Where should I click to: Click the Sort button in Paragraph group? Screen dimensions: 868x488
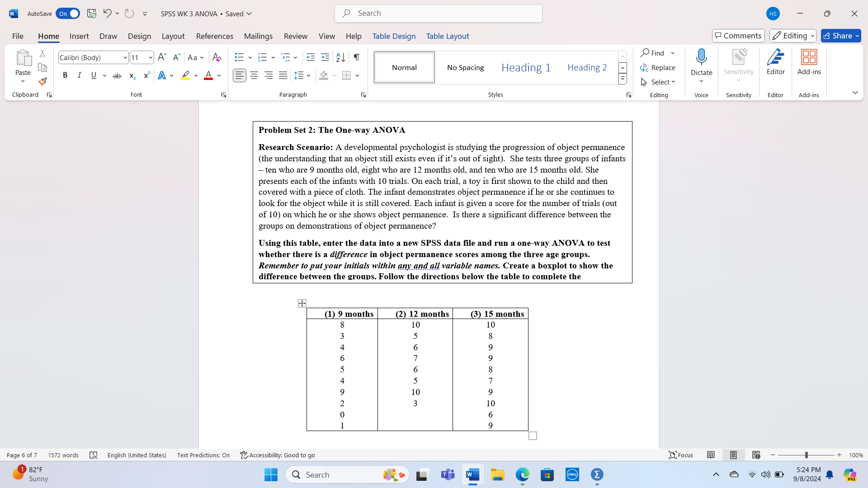[x=340, y=57]
